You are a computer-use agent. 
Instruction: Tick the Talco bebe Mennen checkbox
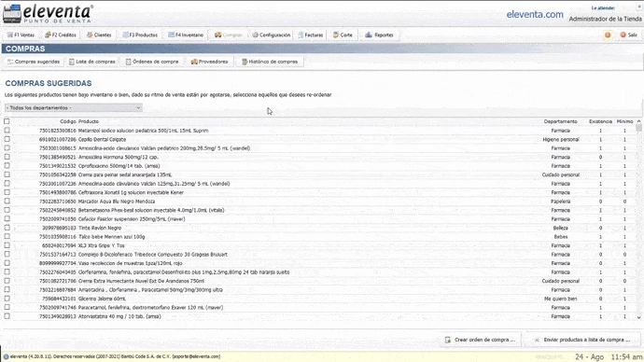click(7, 236)
